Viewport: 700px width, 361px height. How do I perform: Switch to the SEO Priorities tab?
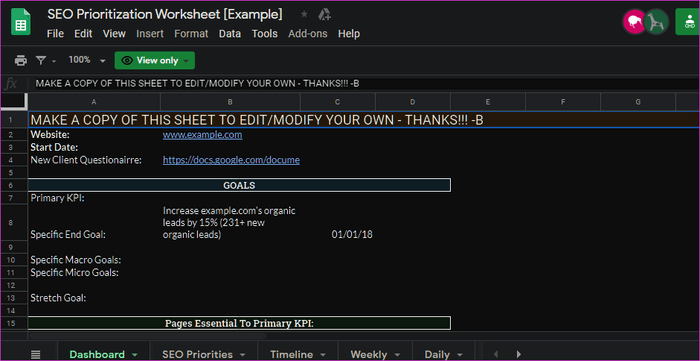pyautogui.click(x=198, y=354)
